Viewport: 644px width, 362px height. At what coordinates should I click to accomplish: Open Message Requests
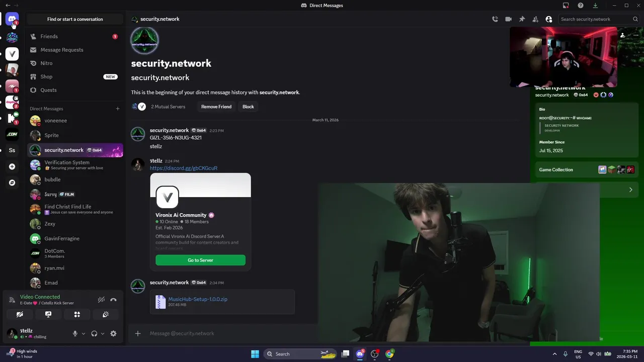75,50
